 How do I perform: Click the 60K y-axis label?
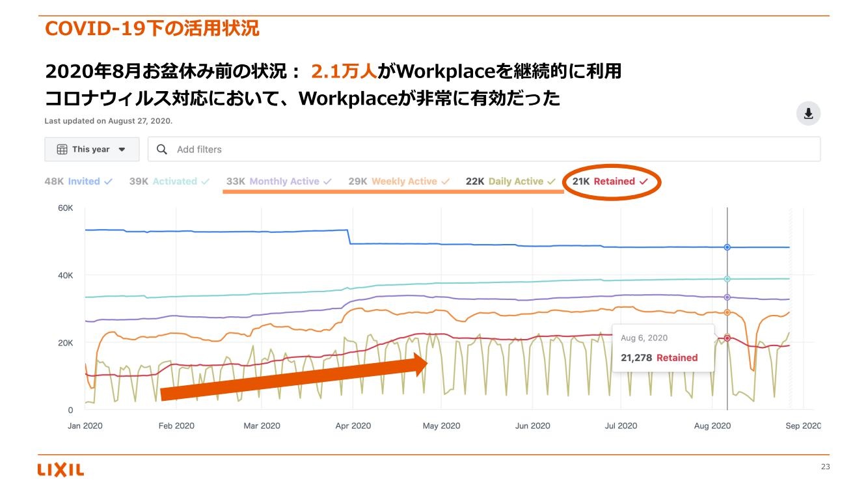(66, 208)
